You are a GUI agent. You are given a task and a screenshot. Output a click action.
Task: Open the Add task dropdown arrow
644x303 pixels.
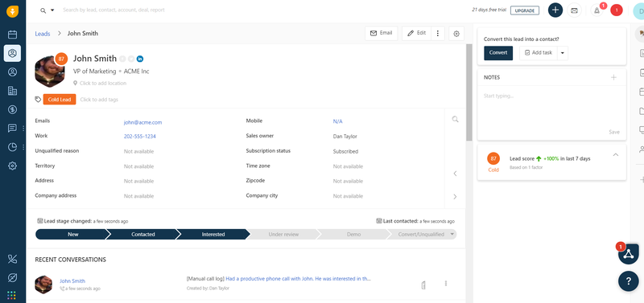563,53
